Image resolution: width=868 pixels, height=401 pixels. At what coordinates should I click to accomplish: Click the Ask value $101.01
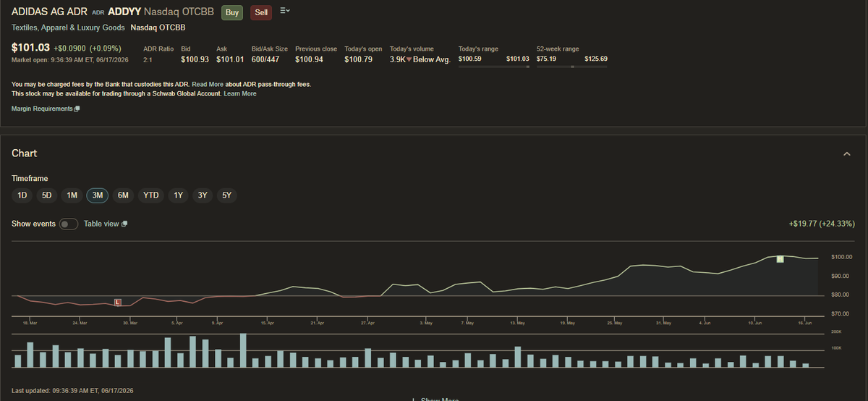click(230, 59)
